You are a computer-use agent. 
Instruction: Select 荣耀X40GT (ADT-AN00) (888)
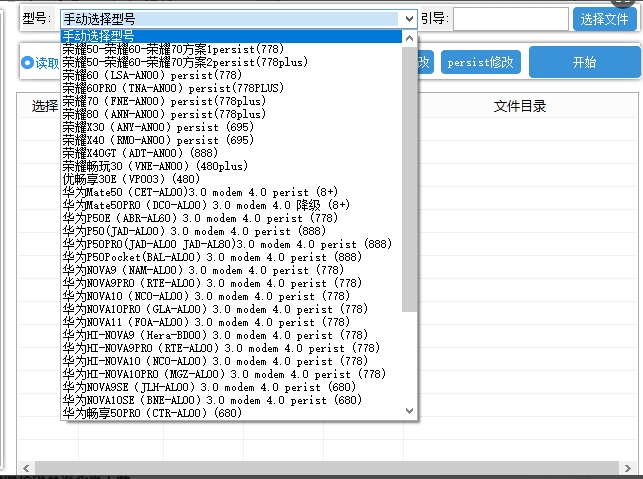click(231, 153)
